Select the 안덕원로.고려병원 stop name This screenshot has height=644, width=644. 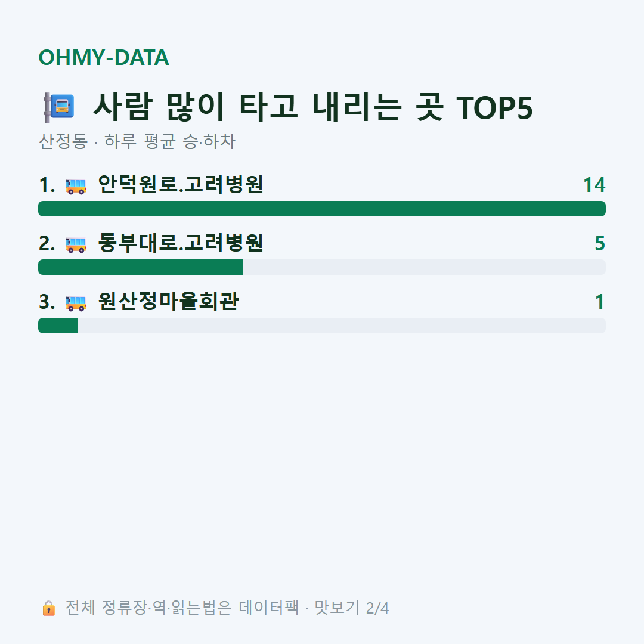tap(180, 184)
